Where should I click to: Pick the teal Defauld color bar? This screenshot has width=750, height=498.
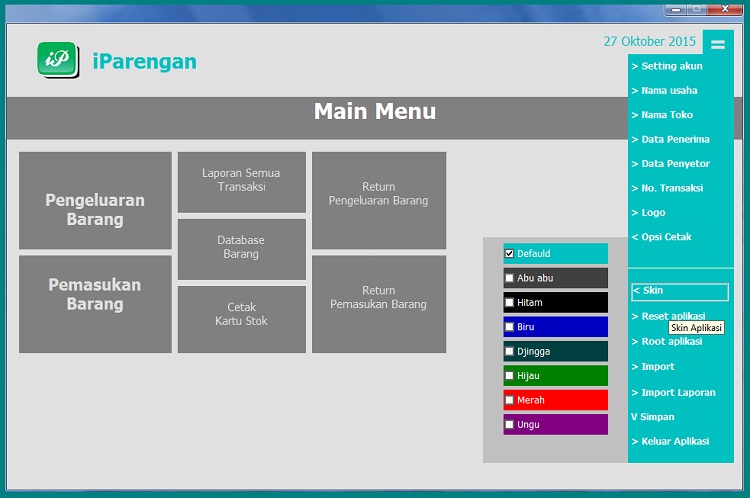click(555, 254)
